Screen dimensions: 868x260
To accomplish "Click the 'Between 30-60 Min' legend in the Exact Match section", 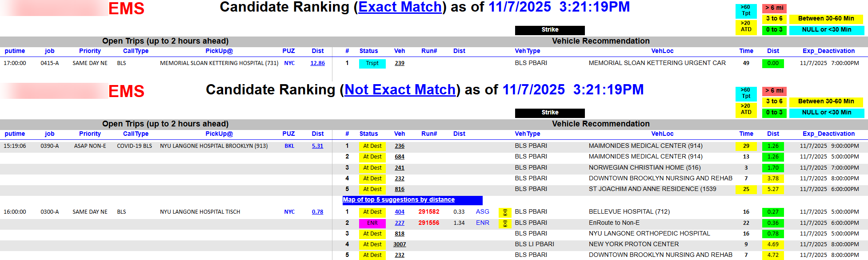I will [826, 19].
